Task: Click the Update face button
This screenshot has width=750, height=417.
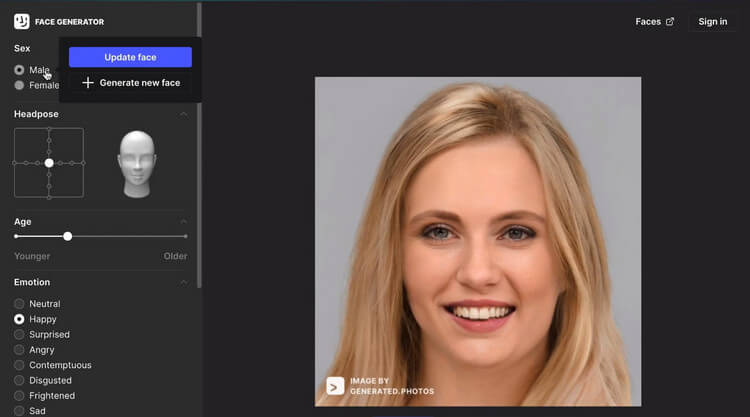Action: [x=130, y=57]
